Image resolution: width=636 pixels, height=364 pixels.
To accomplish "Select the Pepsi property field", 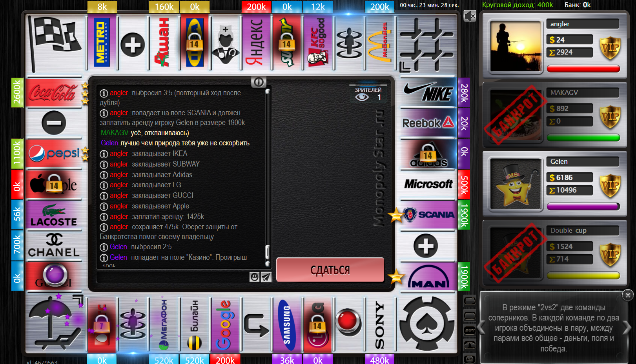I will click(54, 154).
